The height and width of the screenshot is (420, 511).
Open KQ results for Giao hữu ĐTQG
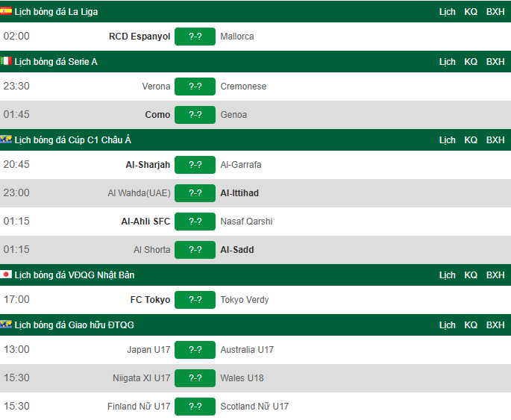[x=471, y=325]
